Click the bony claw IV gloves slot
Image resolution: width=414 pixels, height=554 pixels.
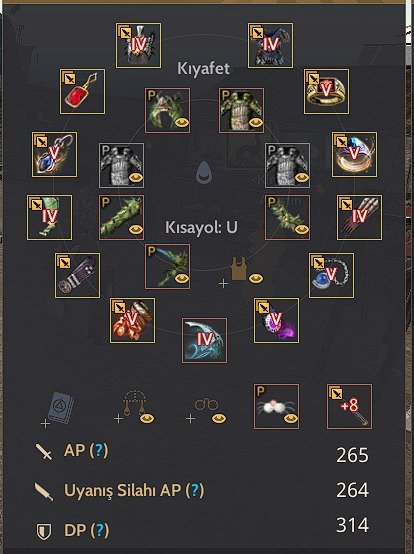pos(360,217)
